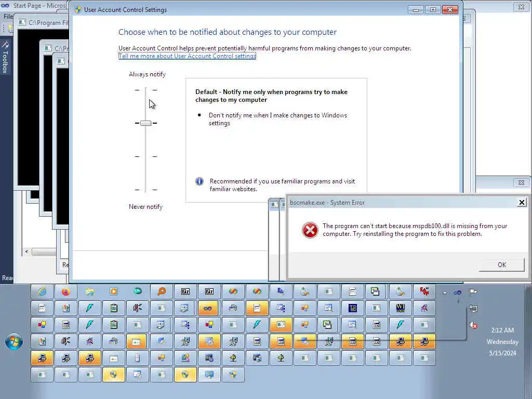Open 'Tell me more about User Account Control settings'

[x=187, y=56]
